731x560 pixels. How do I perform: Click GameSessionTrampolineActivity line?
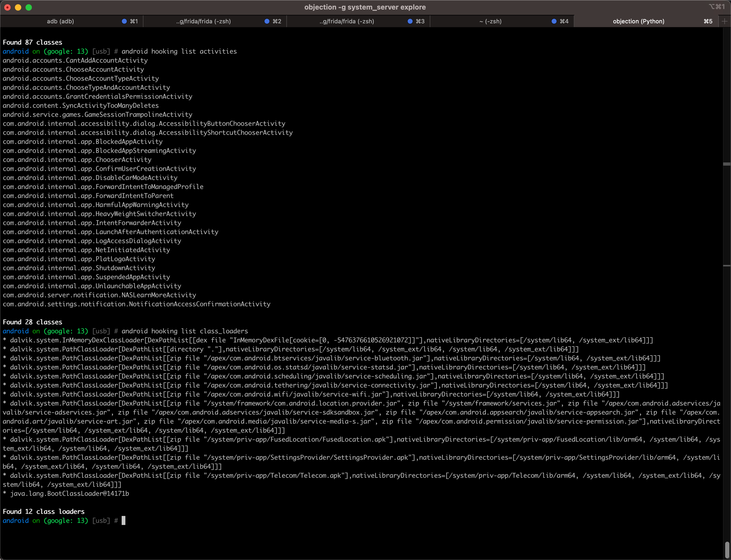tap(97, 114)
